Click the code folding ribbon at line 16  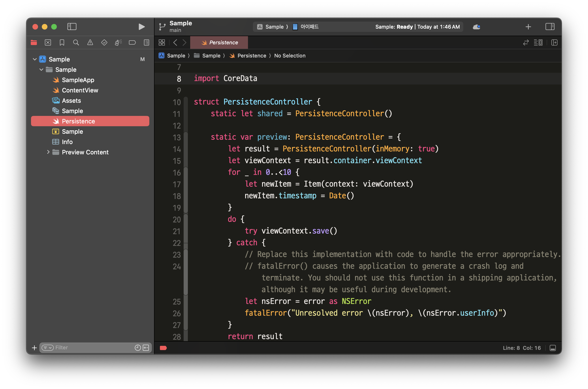(x=186, y=173)
